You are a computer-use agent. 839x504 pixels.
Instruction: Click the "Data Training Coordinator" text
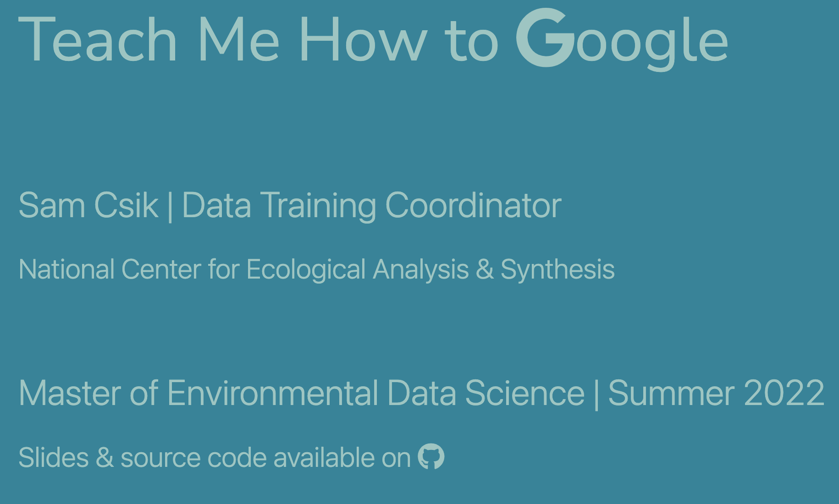pyautogui.click(x=372, y=206)
